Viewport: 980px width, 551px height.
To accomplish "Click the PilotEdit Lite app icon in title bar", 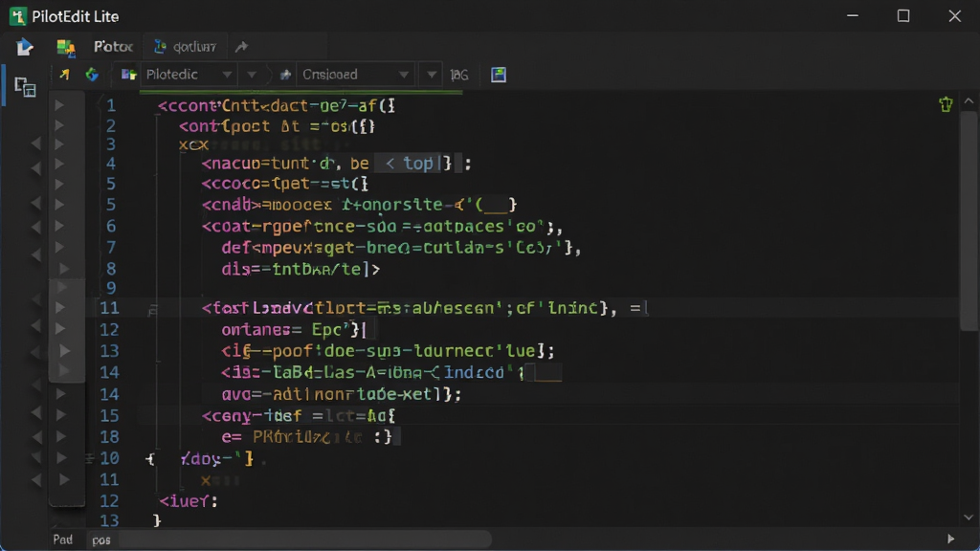I will click(x=17, y=16).
